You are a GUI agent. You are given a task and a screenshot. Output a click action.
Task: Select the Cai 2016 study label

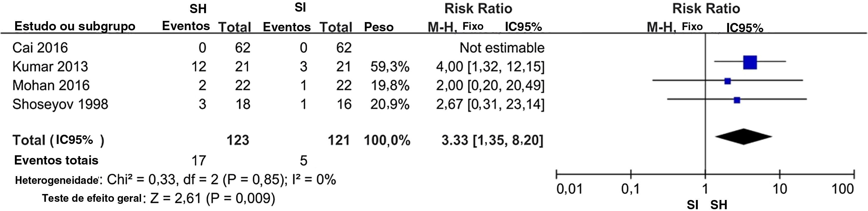click(x=40, y=48)
